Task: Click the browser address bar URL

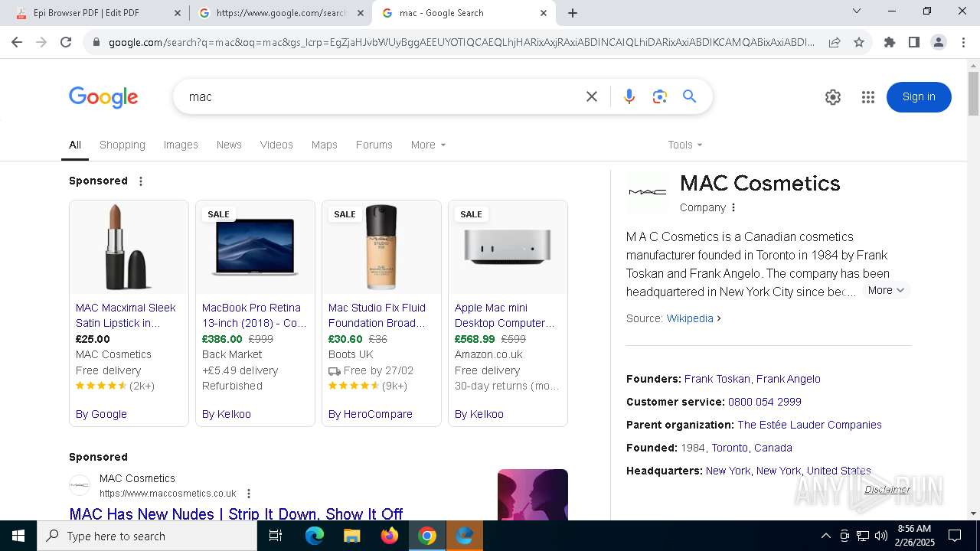Action: point(462,42)
